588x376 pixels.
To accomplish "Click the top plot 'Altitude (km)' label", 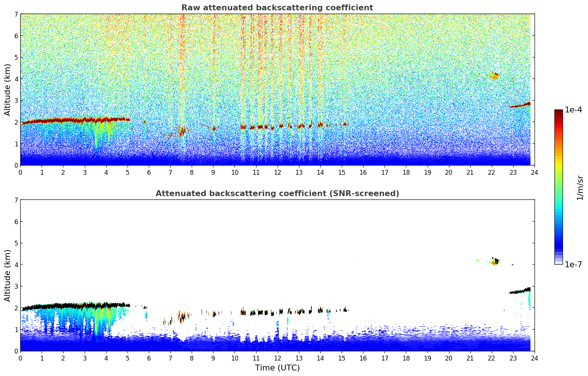I will point(8,90).
